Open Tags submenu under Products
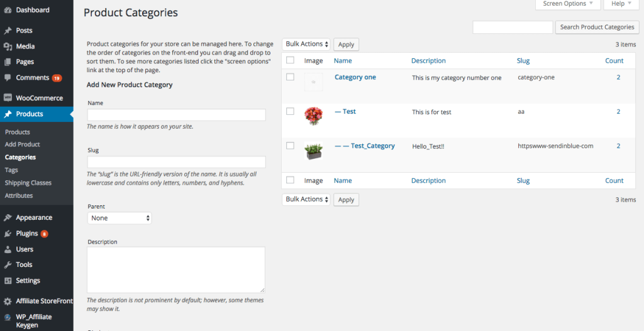644x331 pixels. point(11,170)
